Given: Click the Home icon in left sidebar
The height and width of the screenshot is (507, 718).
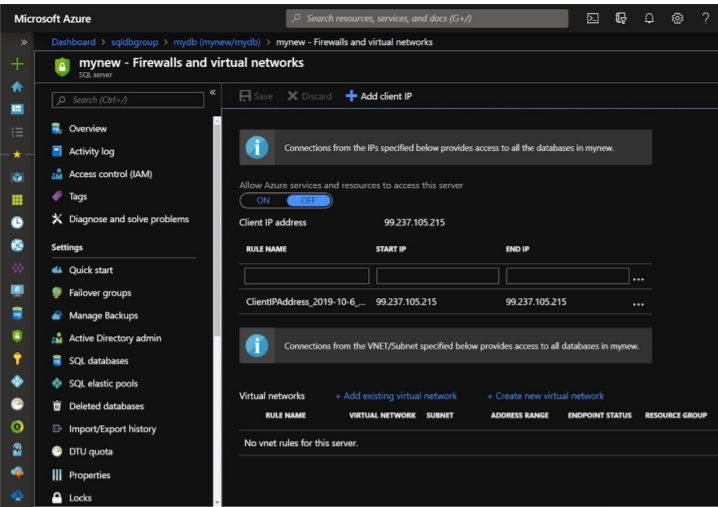Looking at the screenshot, I should (x=16, y=87).
